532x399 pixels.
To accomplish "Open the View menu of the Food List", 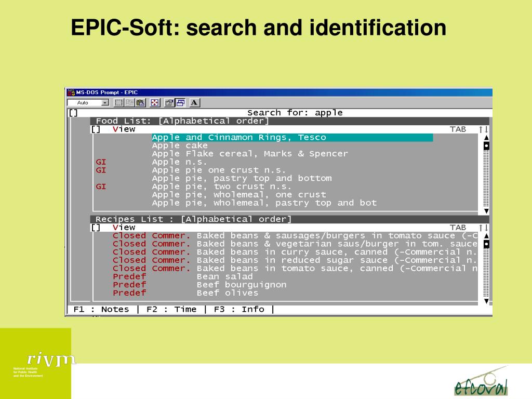I will pyautogui.click(x=124, y=129).
